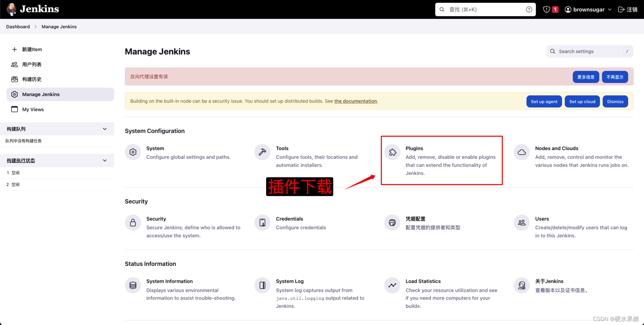Click the Nodes and Clouds cloud icon
Viewport: 644px width, 325px height.
point(522,152)
